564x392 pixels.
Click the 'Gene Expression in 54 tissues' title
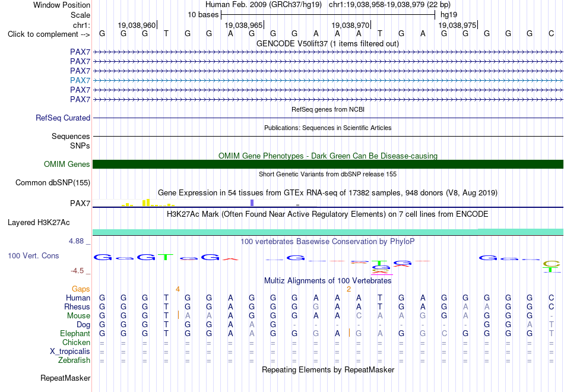point(328,193)
